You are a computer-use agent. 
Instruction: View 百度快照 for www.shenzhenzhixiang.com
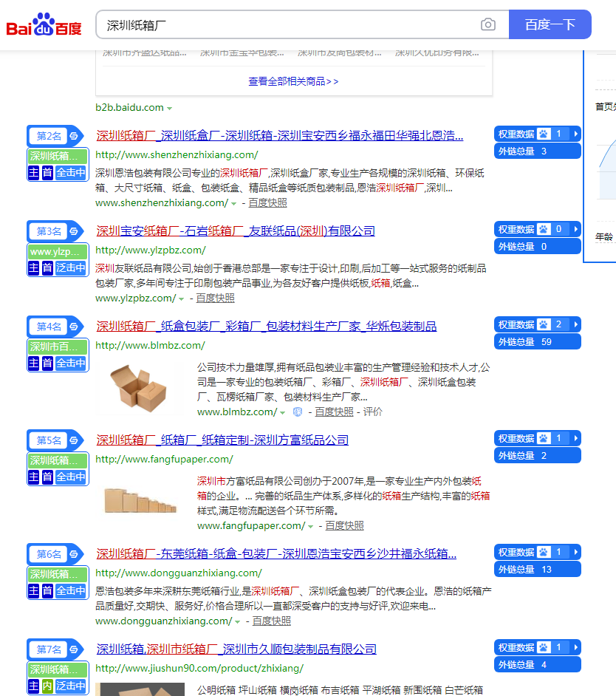pos(267,203)
